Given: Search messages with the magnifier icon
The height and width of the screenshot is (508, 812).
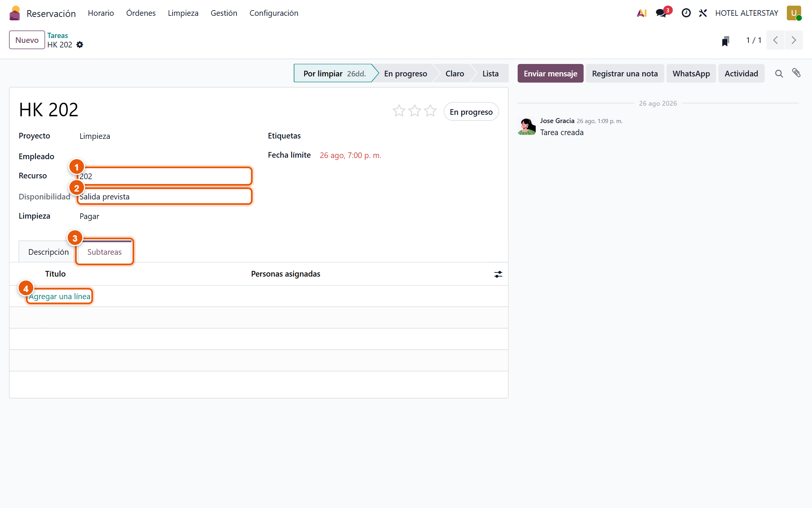Looking at the screenshot, I should click(779, 74).
